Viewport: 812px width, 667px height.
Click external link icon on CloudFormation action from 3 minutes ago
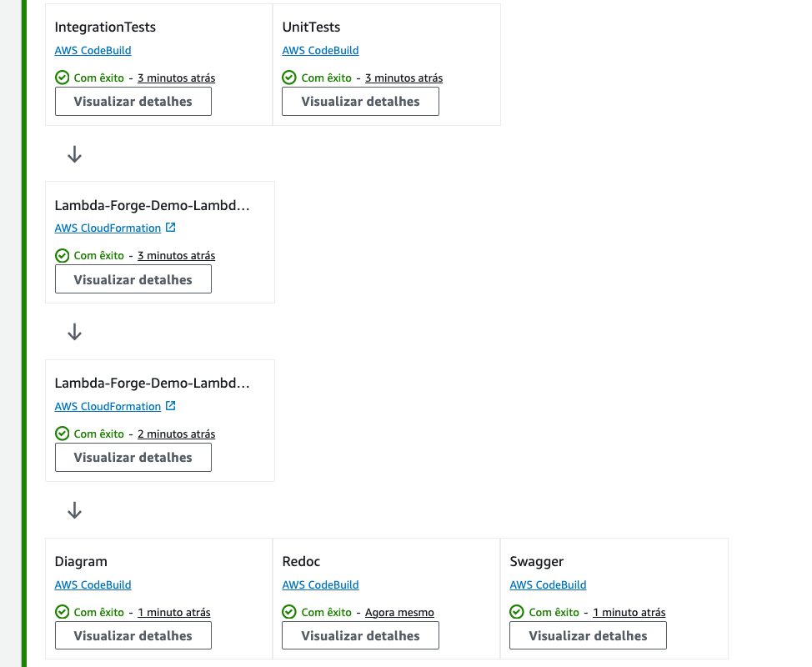click(x=171, y=228)
